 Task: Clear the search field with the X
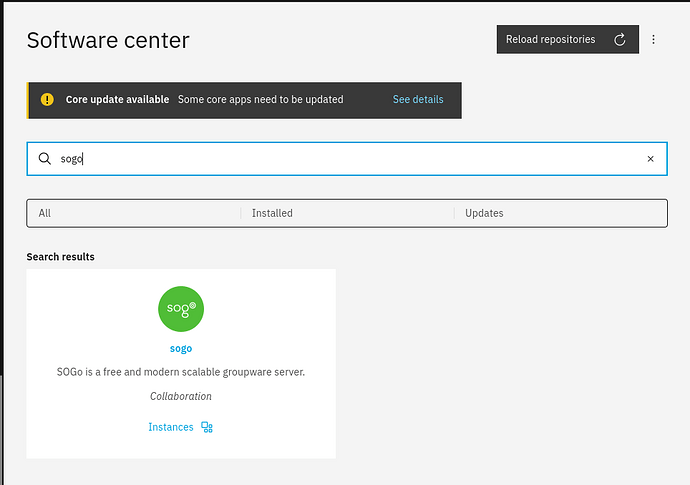tap(650, 159)
